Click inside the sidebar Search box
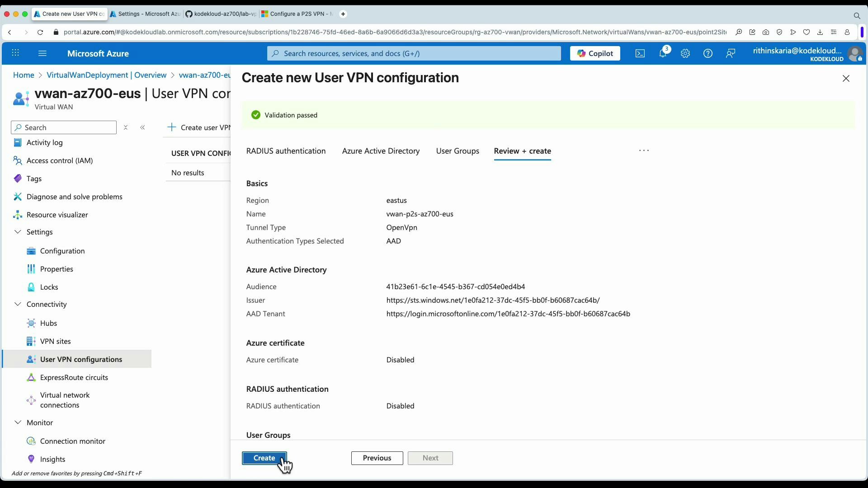The width and height of the screenshot is (868, 488). pos(63,127)
